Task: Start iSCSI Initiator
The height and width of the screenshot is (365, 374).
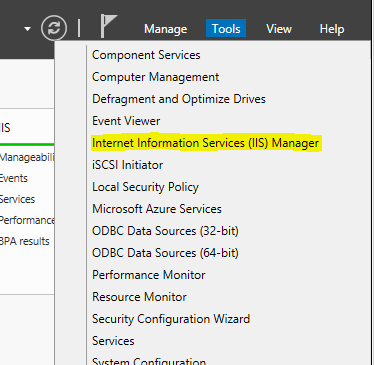Action: [127, 165]
